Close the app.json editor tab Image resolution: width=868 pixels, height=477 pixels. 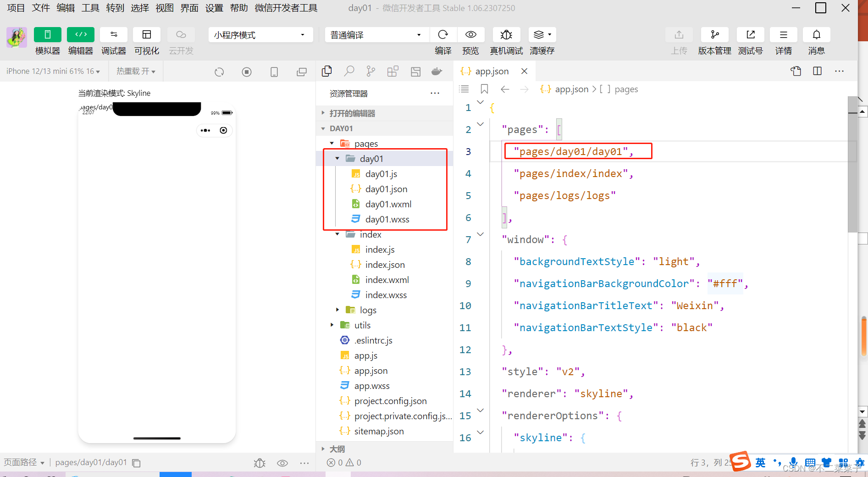pyautogui.click(x=525, y=71)
